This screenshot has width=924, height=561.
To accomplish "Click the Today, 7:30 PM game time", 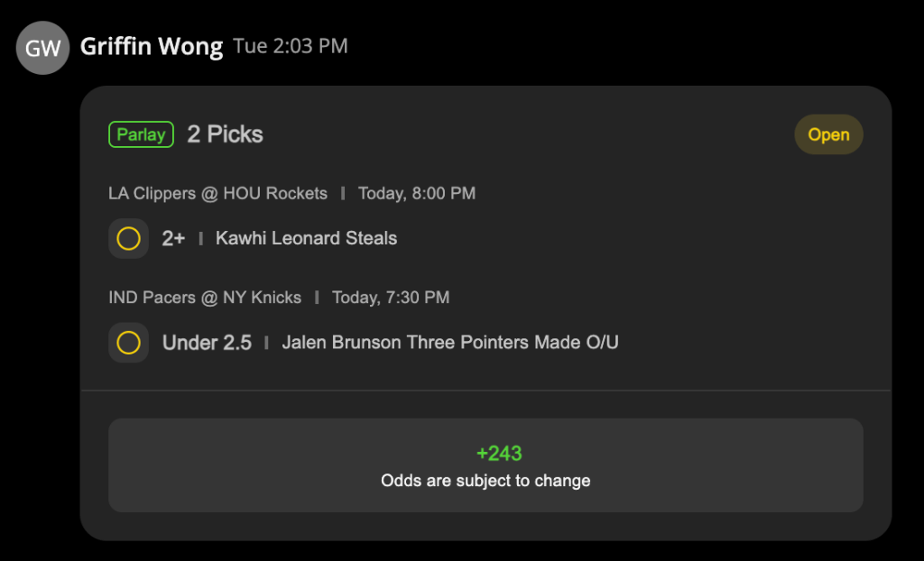I will coord(391,298).
